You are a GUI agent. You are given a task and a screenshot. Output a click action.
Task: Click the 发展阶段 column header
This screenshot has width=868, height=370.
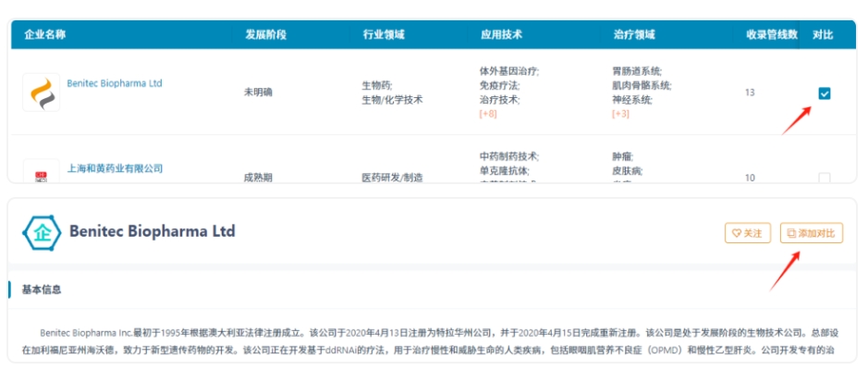pos(265,35)
